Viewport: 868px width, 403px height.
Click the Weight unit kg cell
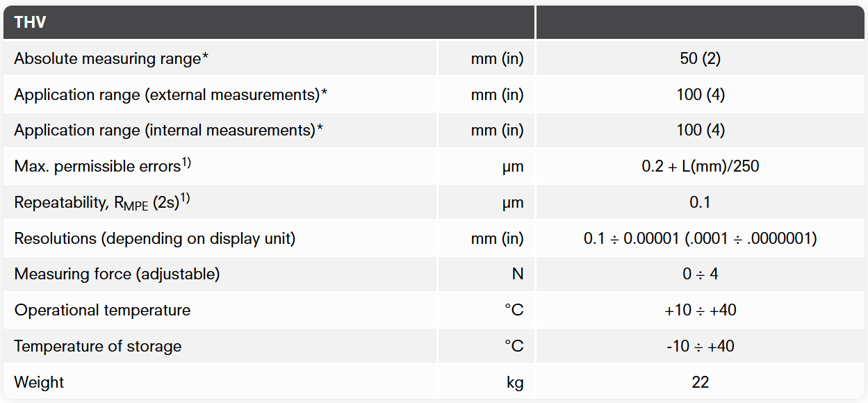pos(514,383)
